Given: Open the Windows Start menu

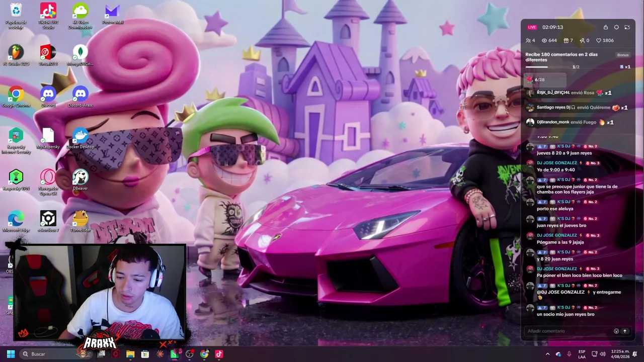Looking at the screenshot, I should click(11, 354).
